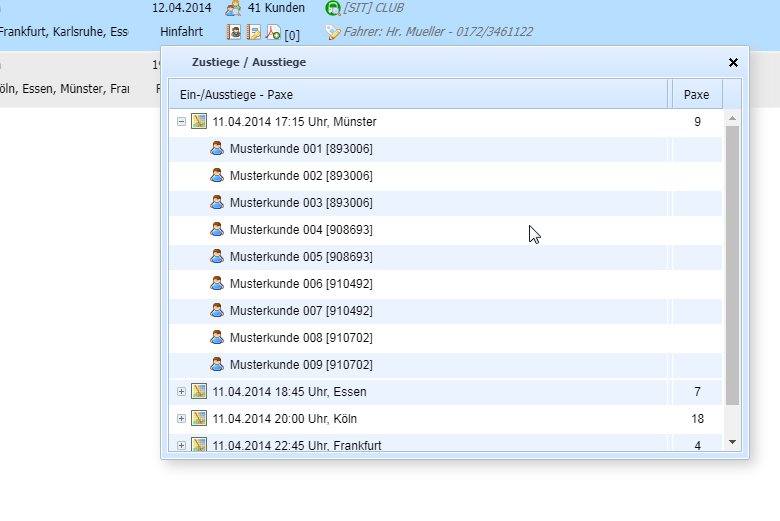This screenshot has width=780, height=521.
Task: Click the Paxe column header
Action: [x=696, y=95]
